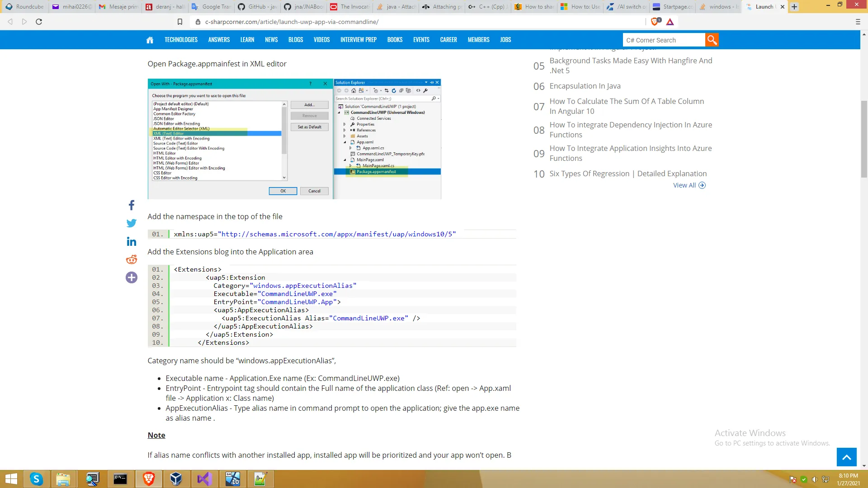
Task: Open a new browser tab
Action: coord(794,7)
